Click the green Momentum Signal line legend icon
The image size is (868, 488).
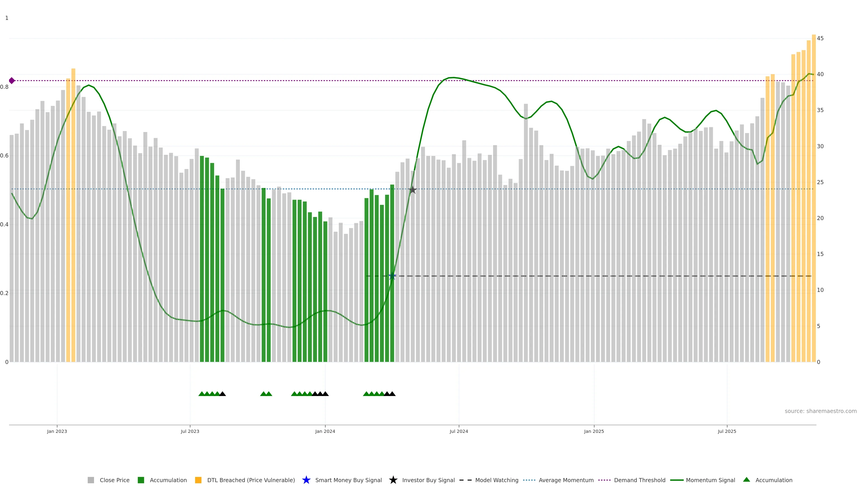(x=677, y=480)
